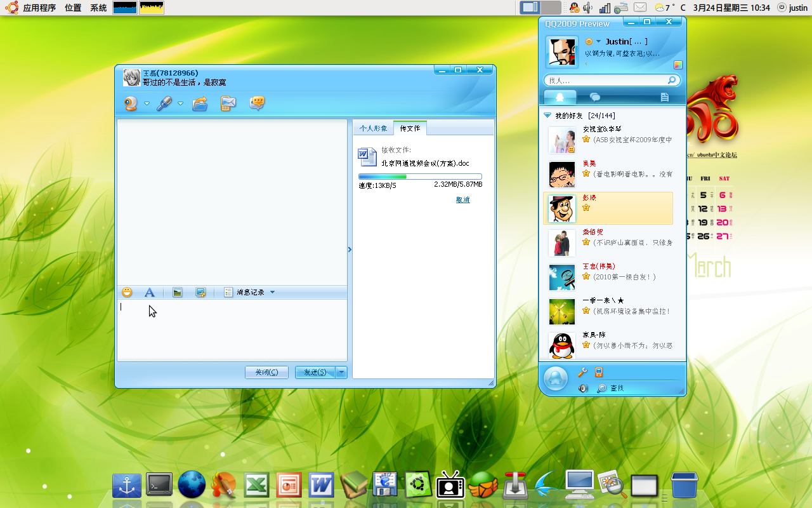The width and height of the screenshot is (812, 508).
Task: Select the 传文件 tab
Action: pos(410,128)
